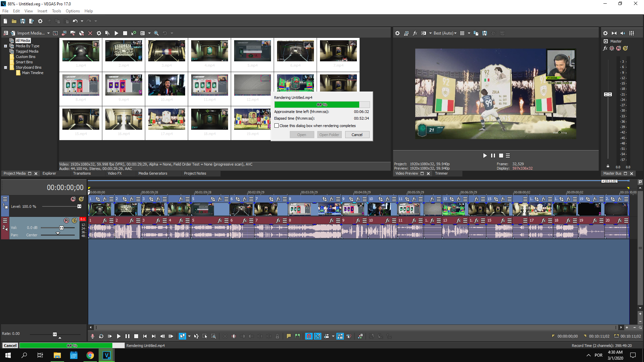This screenshot has width=644, height=362.
Task: Switch to the Video FX tab
Action: click(115, 174)
